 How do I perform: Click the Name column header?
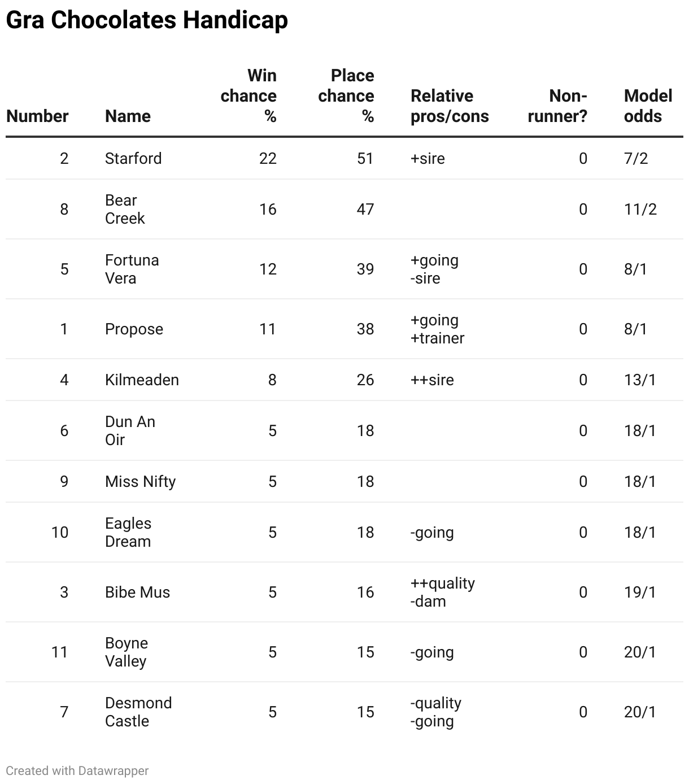click(x=128, y=116)
